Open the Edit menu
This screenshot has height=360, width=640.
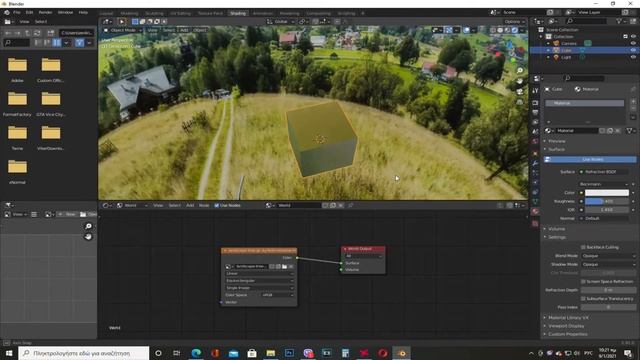coord(29,13)
